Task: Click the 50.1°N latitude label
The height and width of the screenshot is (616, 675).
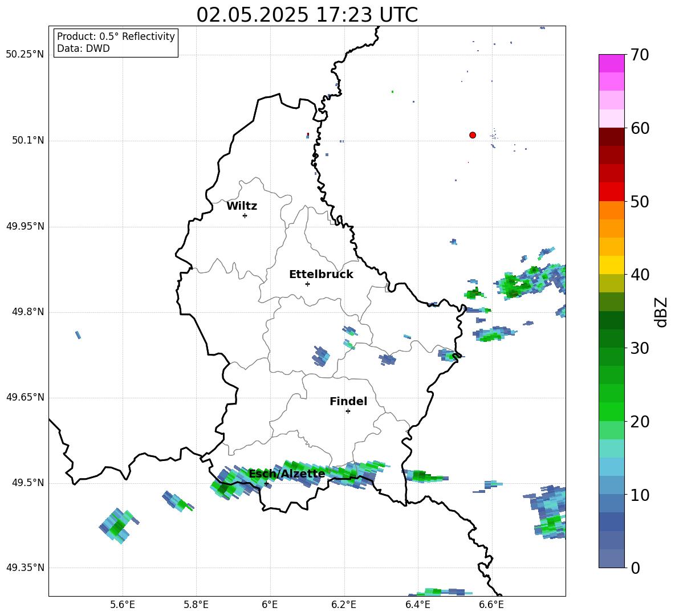Action: click(28, 141)
